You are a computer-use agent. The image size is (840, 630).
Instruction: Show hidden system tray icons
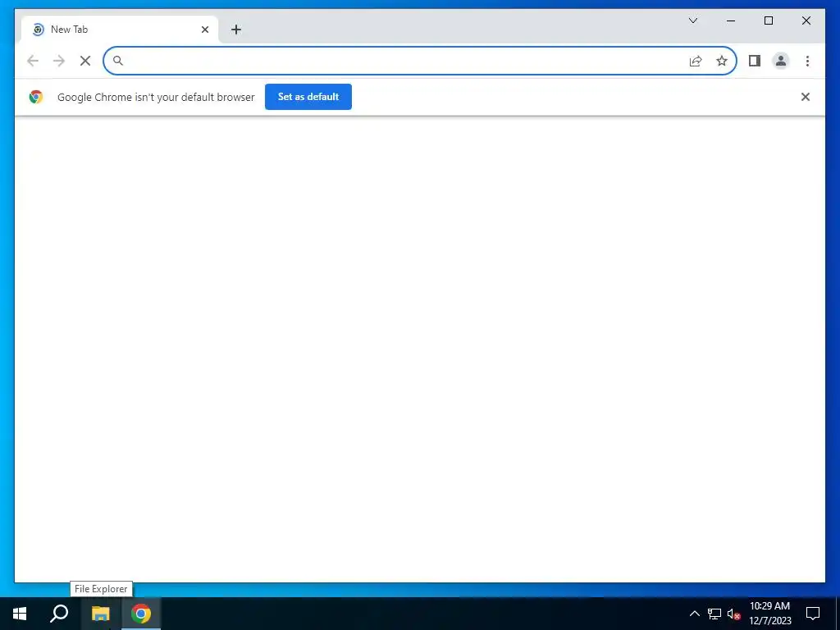[694, 614]
